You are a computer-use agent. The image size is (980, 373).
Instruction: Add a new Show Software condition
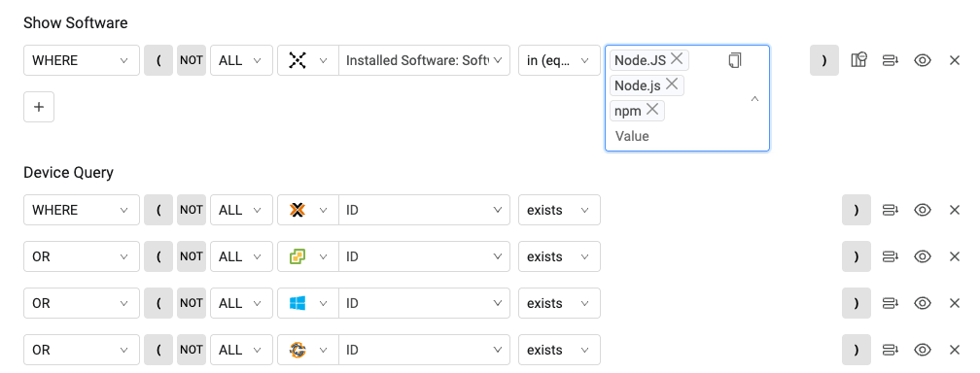(39, 107)
